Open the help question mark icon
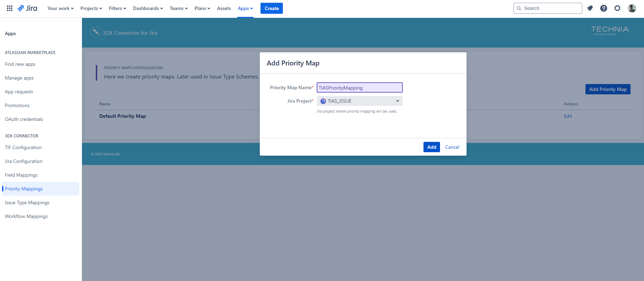Image resolution: width=644 pixels, height=281 pixels. pos(603,8)
